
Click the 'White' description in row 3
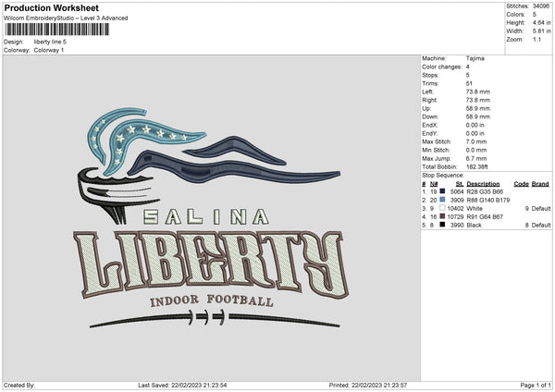pos(475,208)
